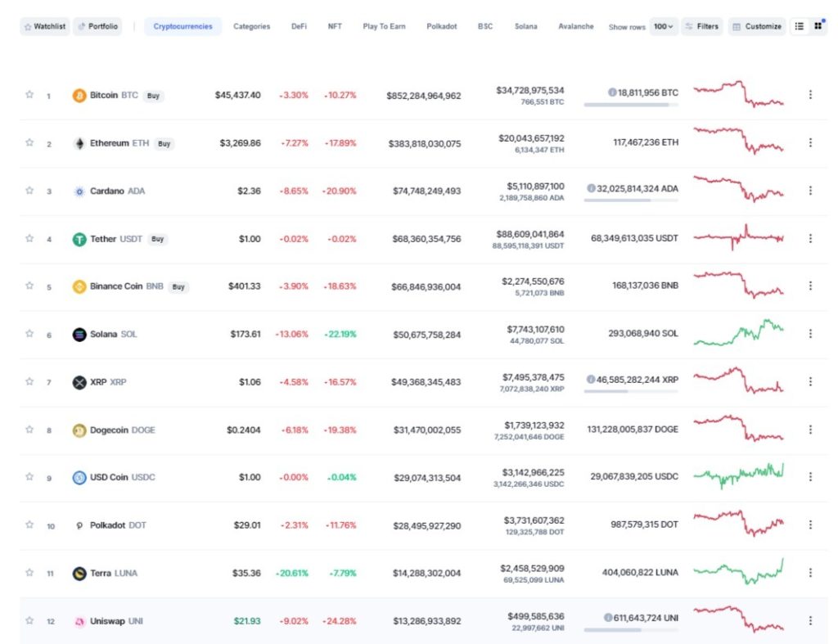The height and width of the screenshot is (644, 838).
Task: Click the Polkadot logo icon
Action: pos(79,525)
